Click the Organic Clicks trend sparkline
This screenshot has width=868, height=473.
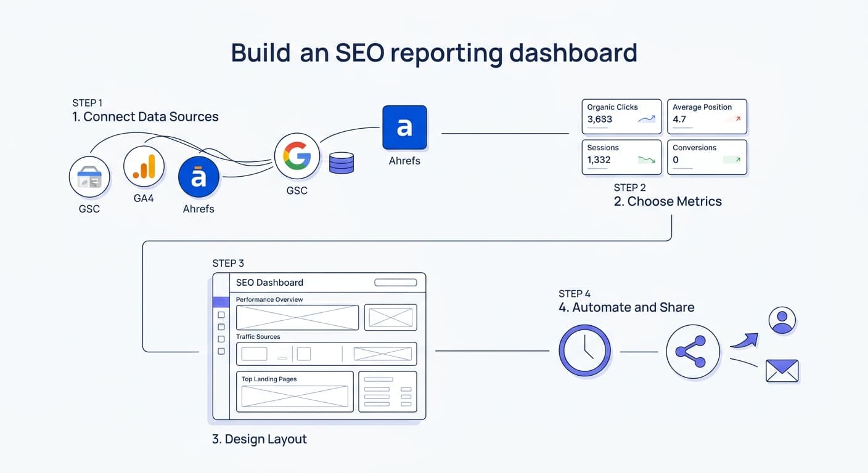coord(647,119)
